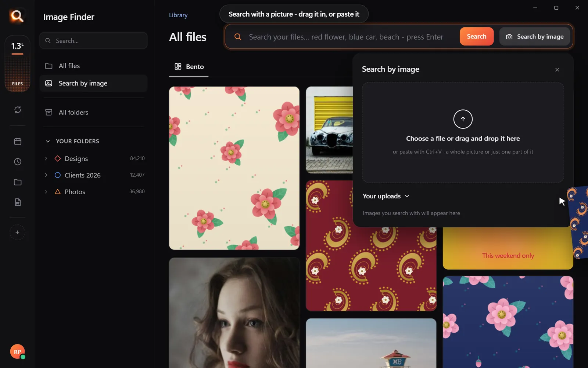Open the recent history clock icon
This screenshot has height=368, width=588.
[17, 162]
